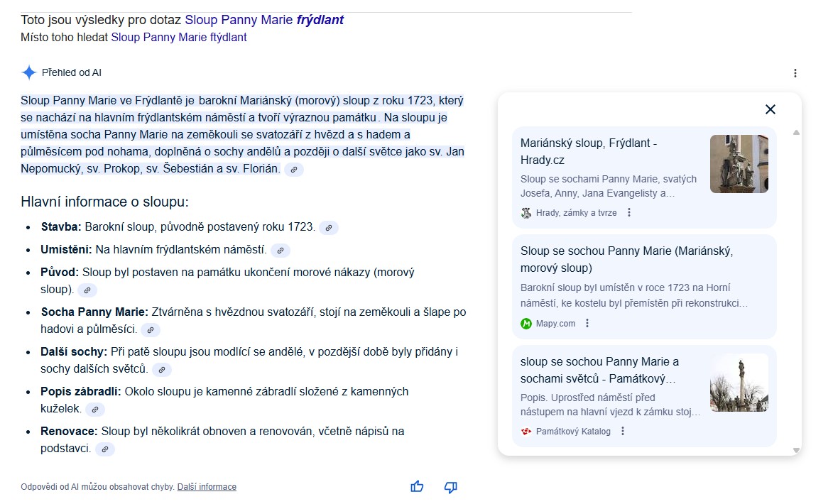Click scroll down arrow in sources panel

tap(796, 450)
